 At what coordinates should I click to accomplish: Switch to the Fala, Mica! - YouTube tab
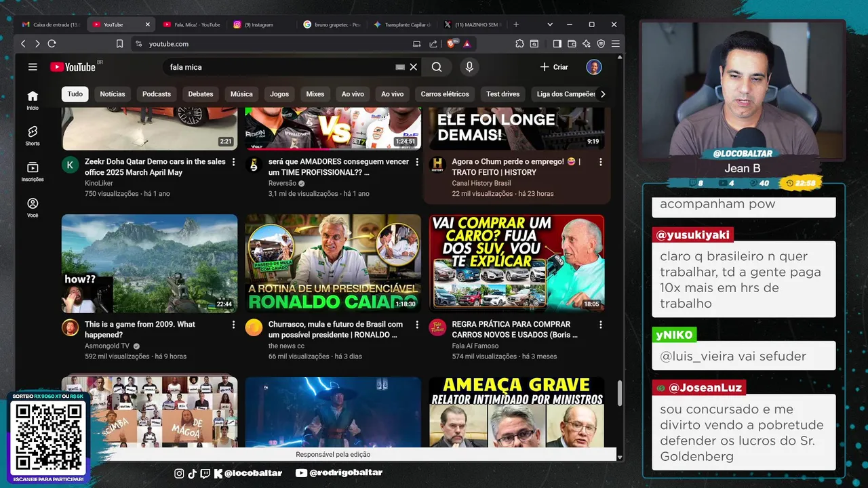[192, 24]
